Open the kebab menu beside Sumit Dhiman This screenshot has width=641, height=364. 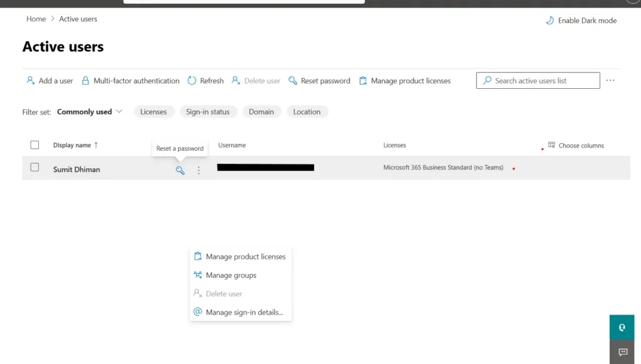pyautogui.click(x=198, y=169)
